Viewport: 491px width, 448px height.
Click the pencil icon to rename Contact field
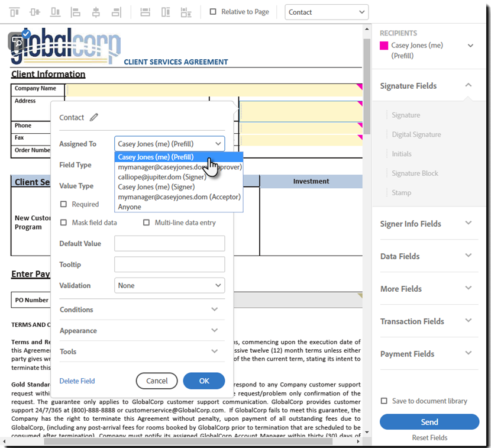[93, 117]
